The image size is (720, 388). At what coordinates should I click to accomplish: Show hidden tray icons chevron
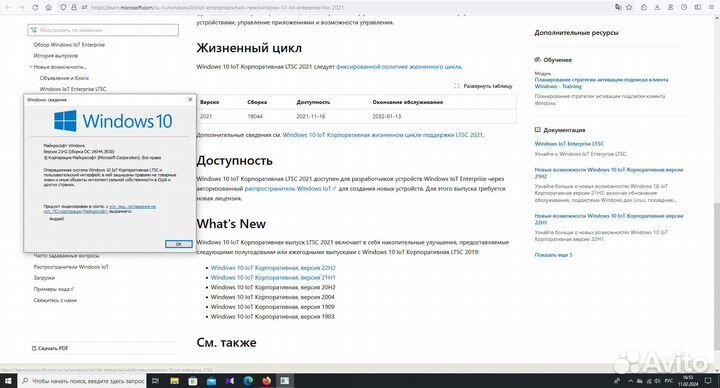630,381
